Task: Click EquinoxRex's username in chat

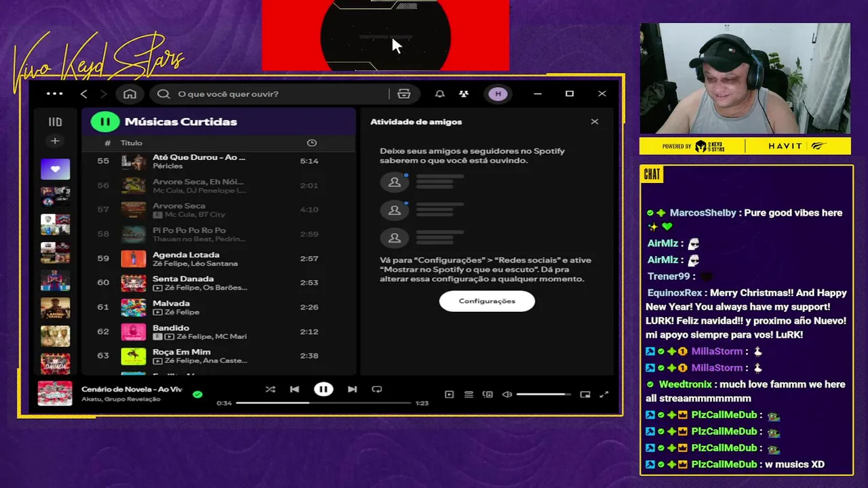Action: [675, 293]
